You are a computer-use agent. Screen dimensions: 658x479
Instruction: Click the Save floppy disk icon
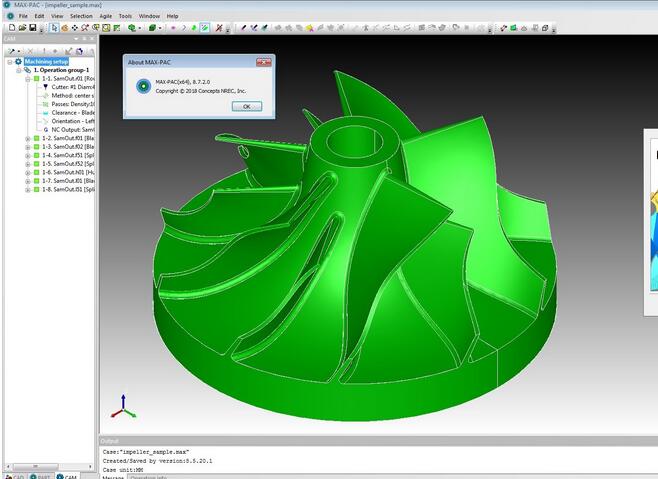tap(32, 28)
